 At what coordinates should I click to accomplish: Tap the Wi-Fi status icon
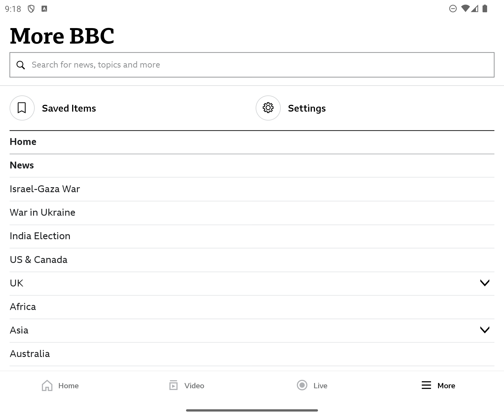pos(465,9)
